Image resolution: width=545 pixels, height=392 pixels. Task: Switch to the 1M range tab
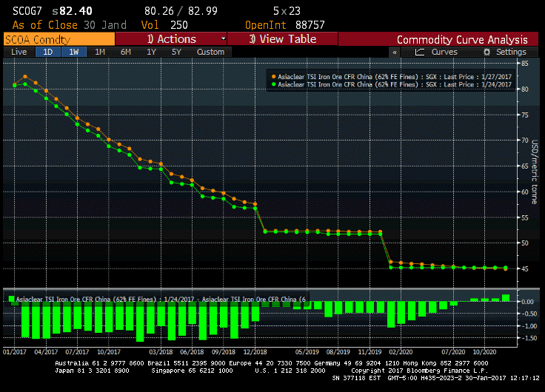100,52
